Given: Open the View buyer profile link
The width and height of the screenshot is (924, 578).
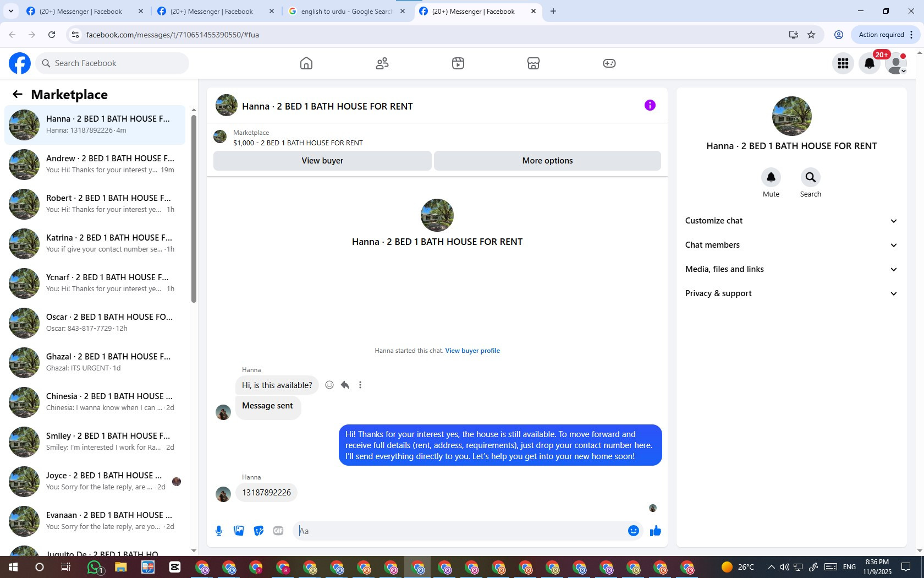Looking at the screenshot, I should pyautogui.click(x=472, y=351).
